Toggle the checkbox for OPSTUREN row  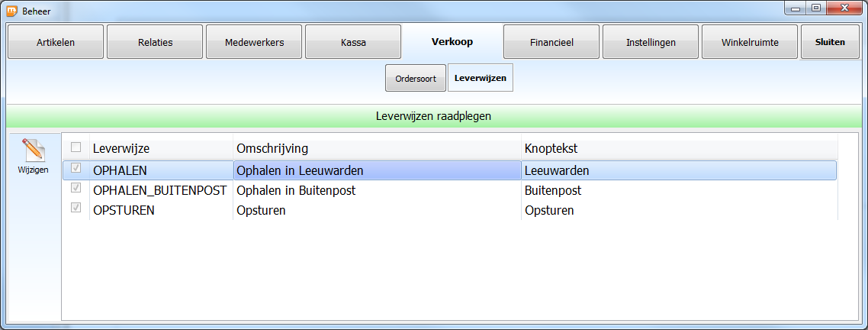coord(76,208)
